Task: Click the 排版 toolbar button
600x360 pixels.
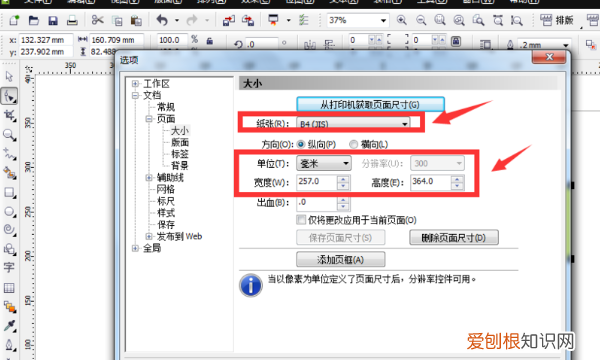Action: [557, 20]
